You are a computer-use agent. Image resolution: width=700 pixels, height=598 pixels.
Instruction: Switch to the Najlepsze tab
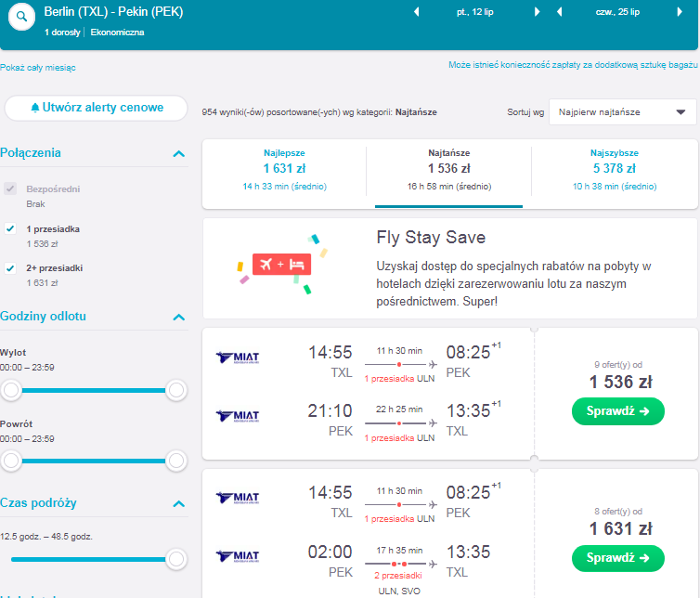[x=284, y=171]
